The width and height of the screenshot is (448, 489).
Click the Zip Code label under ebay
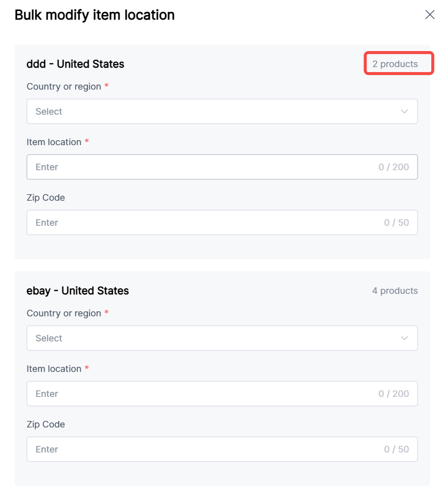coord(45,424)
